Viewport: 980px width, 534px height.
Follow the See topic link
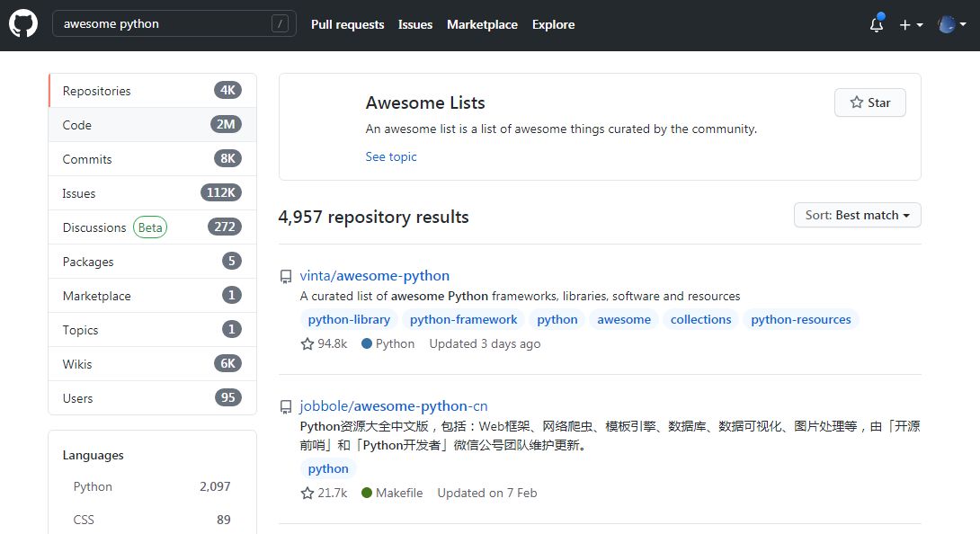(390, 157)
